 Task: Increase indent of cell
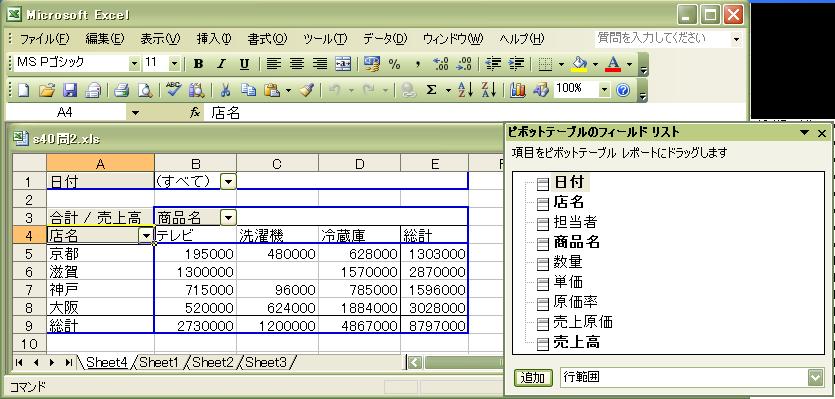click(x=517, y=64)
